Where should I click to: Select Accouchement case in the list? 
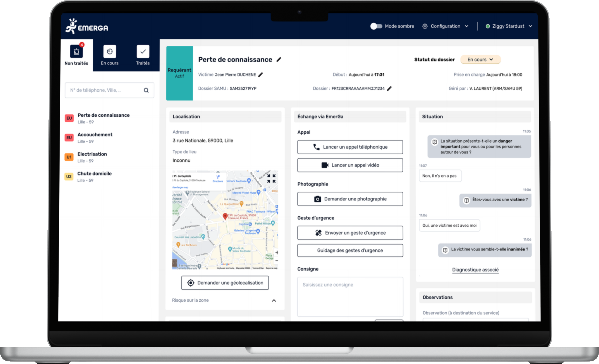[x=95, y=137]
